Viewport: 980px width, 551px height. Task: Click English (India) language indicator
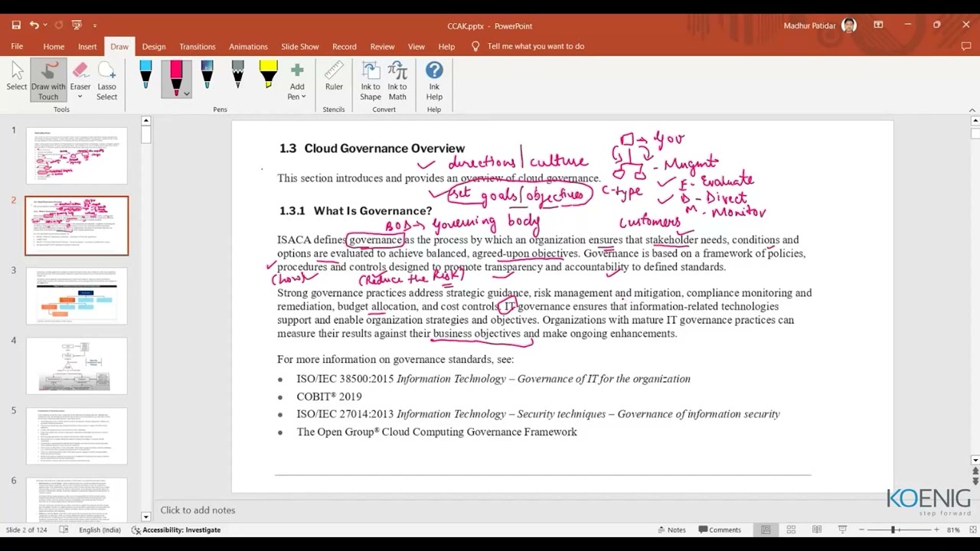100,530
